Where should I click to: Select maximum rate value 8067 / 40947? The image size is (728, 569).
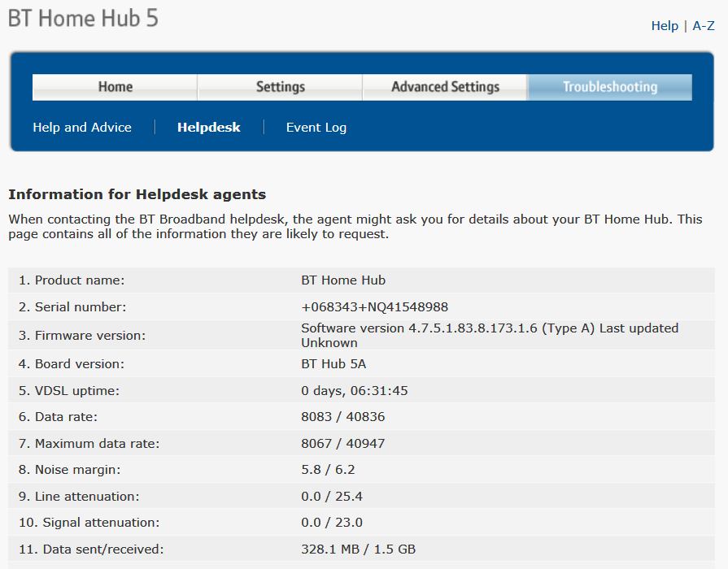coord(342,444)
